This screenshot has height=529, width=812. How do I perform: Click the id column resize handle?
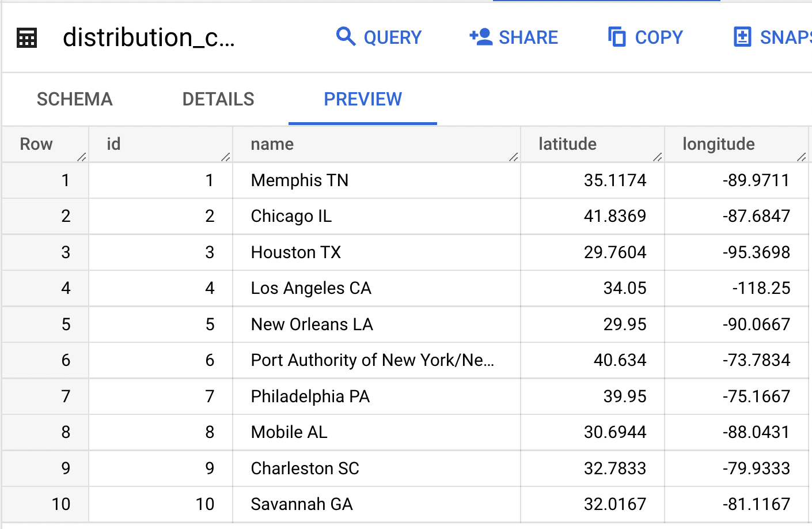(x=225, y=157)
